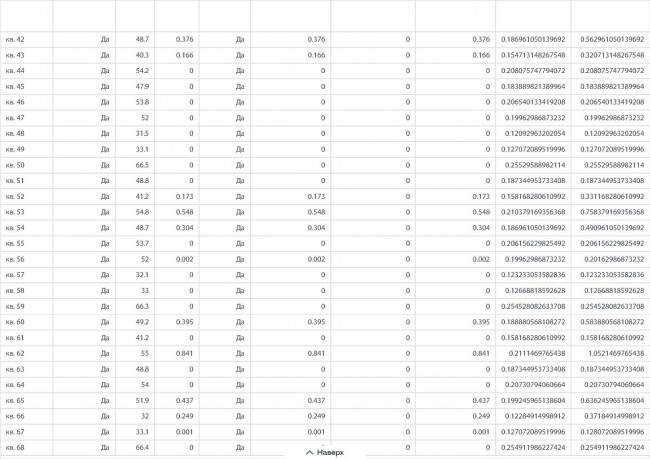
Task: Click row label кв. 66
Action: pyautogui.click(x=15, y=416)
